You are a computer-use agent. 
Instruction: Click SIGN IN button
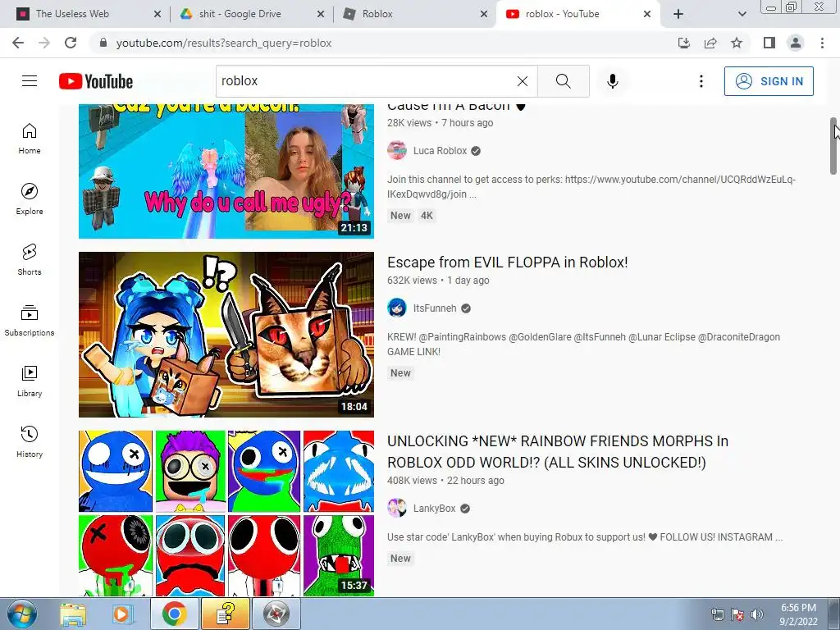[x=769, y=81]
